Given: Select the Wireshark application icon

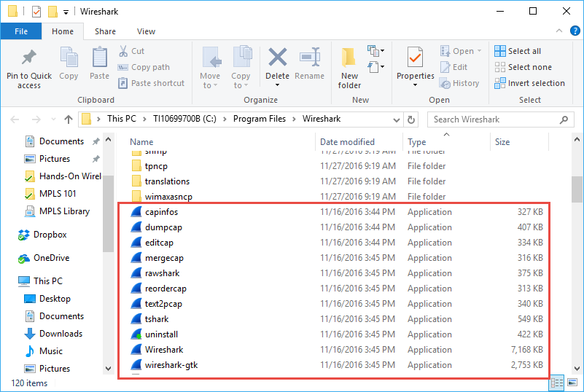Looking at the screenshot, I should point(136,350).
